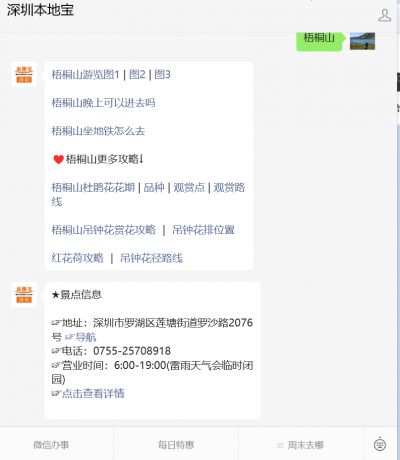Open the 吊钟花排位置 link
The height and width of the screenshot is (460, 400).
pyautogui.click(x=203, y=230)
